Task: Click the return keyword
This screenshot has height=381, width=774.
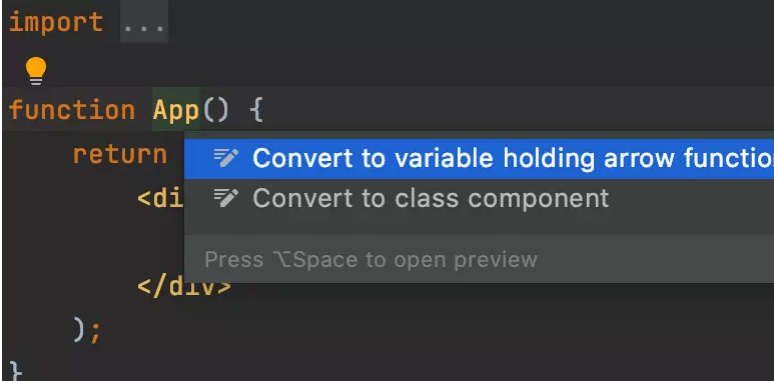Action: click(120, 154)
